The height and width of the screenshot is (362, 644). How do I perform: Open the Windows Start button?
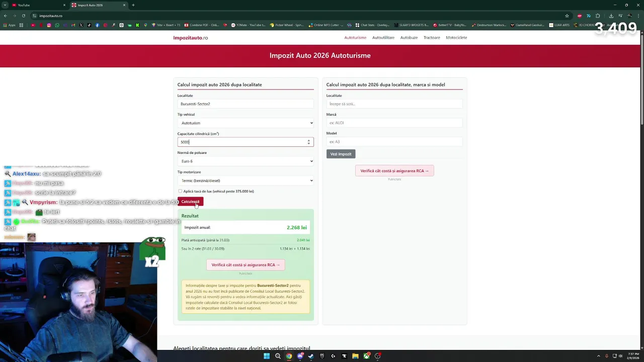[267, 356]
